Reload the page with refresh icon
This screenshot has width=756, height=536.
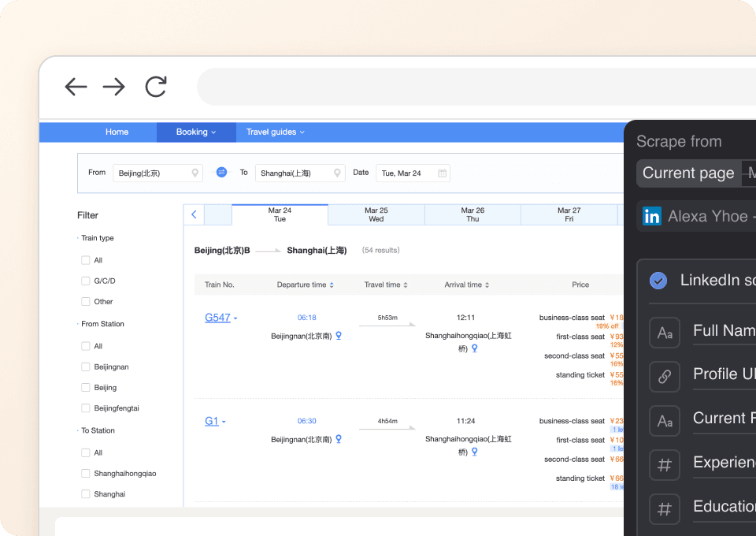(156, 87)
